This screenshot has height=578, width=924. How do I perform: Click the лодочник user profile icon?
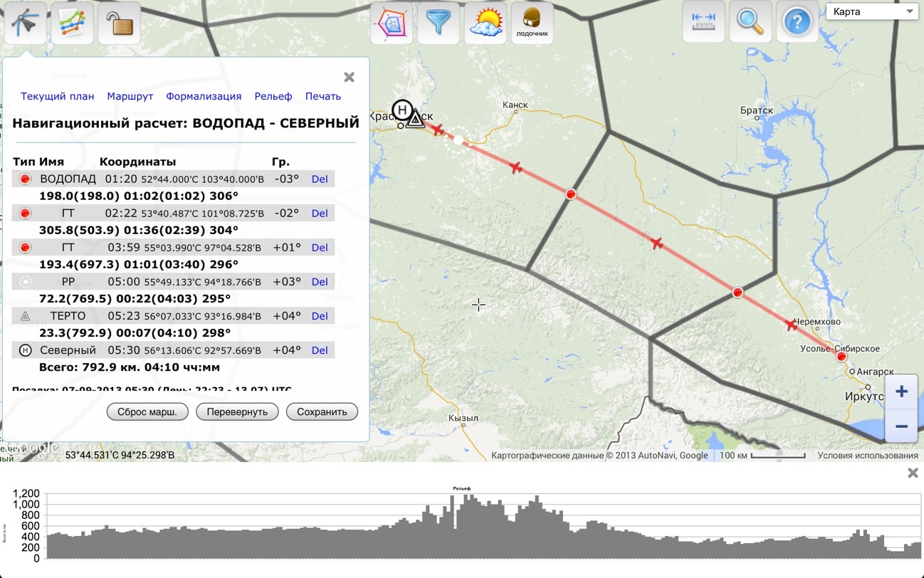[532, 23]
